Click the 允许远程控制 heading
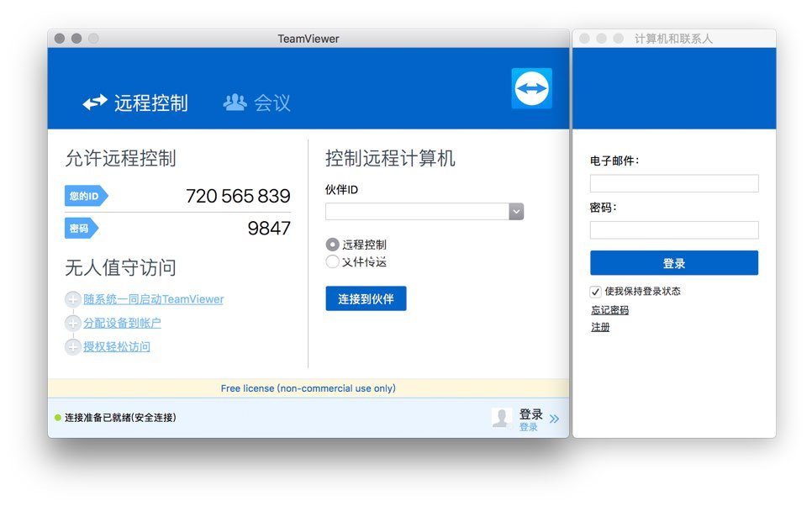 coord(121,158)
